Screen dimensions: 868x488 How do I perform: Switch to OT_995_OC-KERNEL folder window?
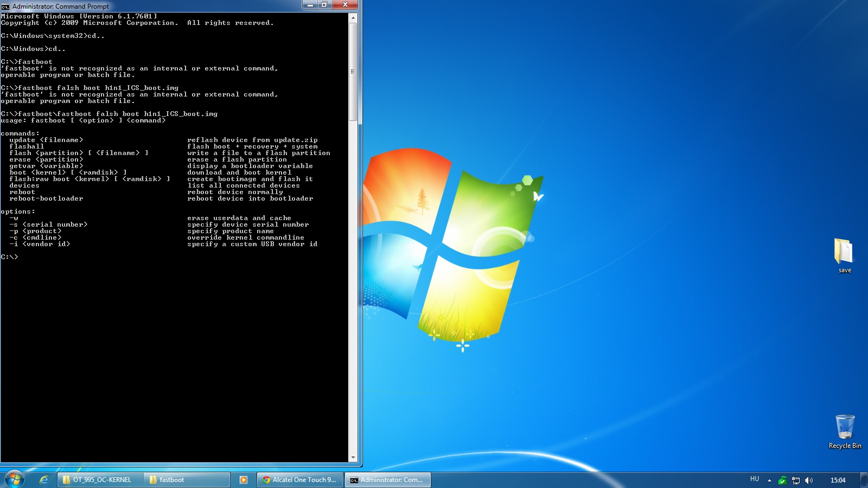point(101,480)
